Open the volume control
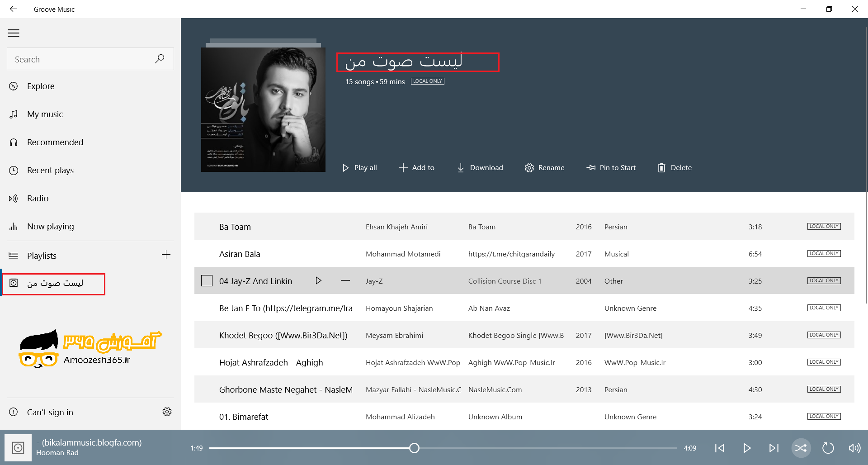Viewport: 868px width, 465px height. point(854,448)
